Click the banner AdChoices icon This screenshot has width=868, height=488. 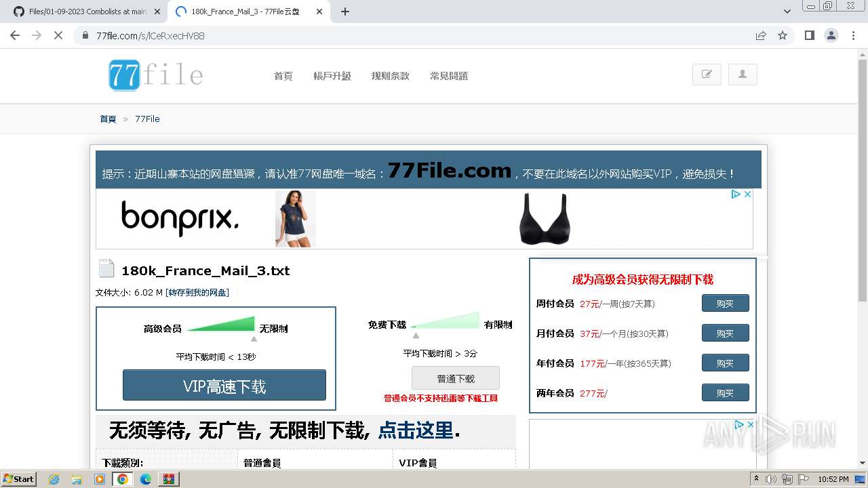pos(736,194)
